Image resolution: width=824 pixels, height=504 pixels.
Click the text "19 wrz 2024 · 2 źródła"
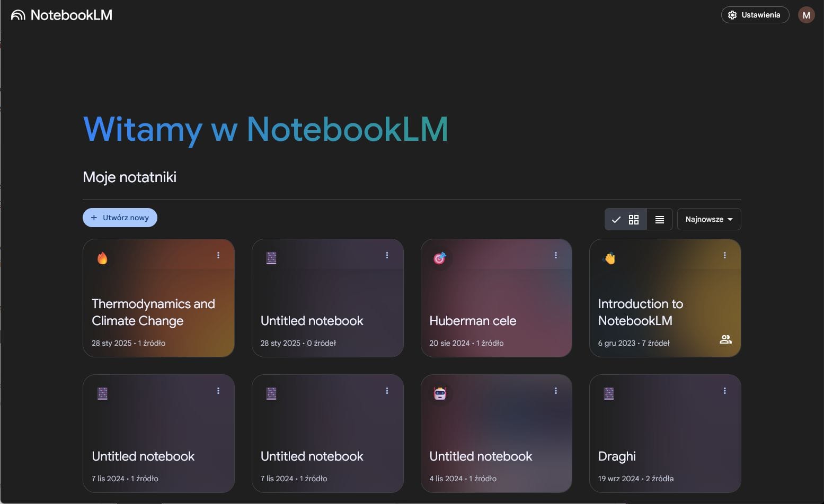coord(636,479)
